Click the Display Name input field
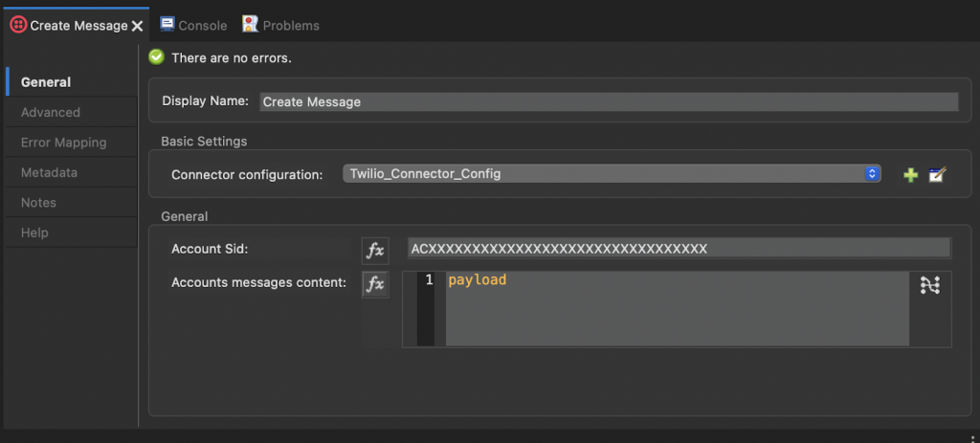The image size is (980, 443). [609, 101]
